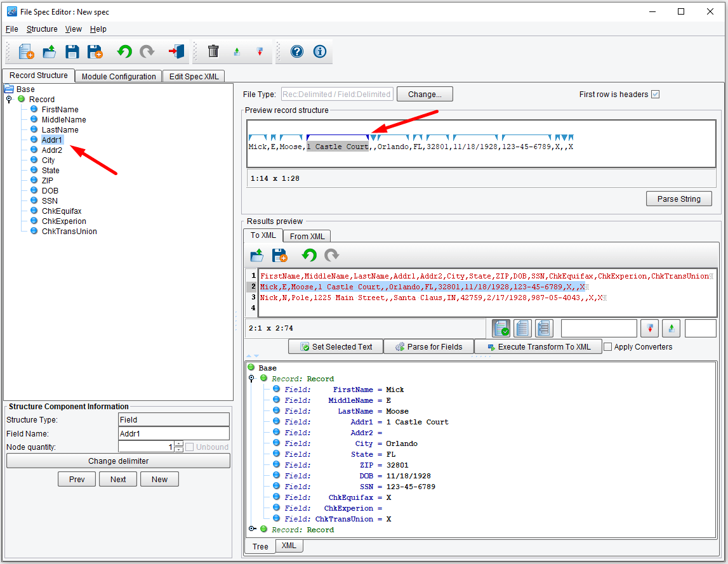Click the red down arrow search button
The image size is (728, 564).
click(650, 328)
